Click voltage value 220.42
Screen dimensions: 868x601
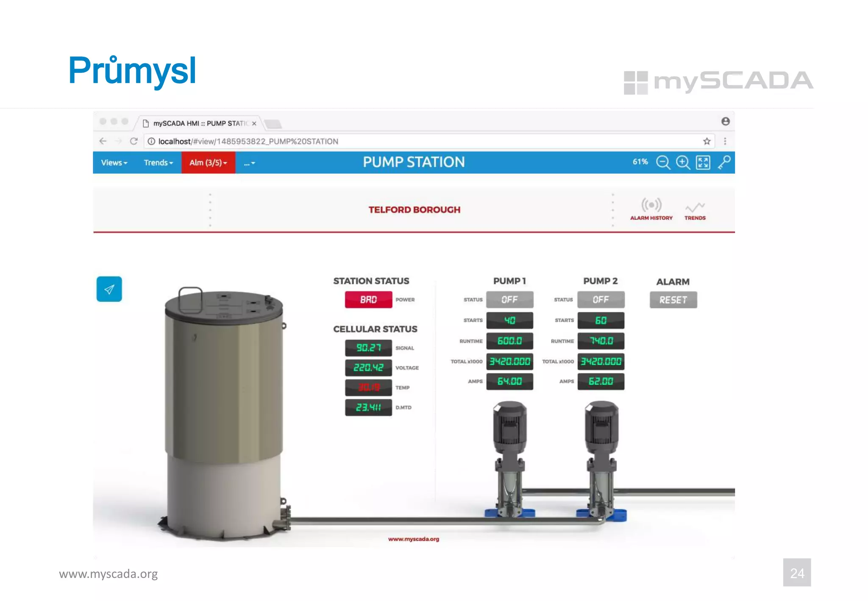(x=368, y=368)
